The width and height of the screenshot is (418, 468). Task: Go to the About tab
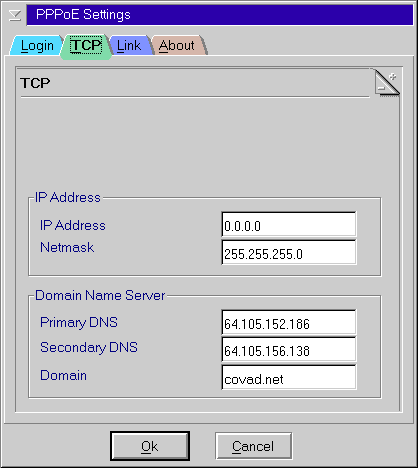177,45
